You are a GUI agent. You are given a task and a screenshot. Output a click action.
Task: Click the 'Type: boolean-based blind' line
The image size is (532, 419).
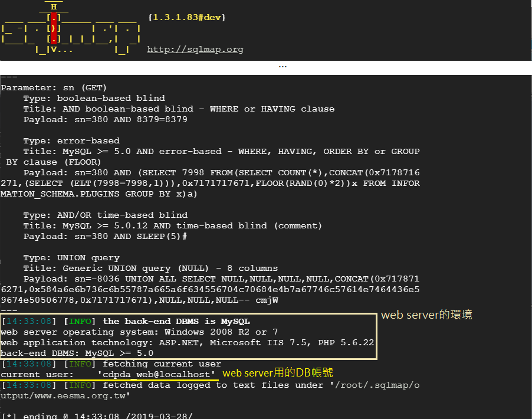coord(94,98)
